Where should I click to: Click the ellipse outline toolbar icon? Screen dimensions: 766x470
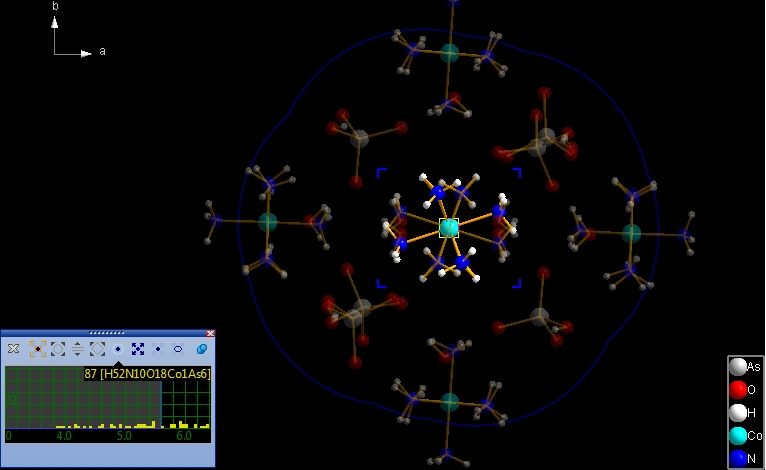tap(178, 349)
